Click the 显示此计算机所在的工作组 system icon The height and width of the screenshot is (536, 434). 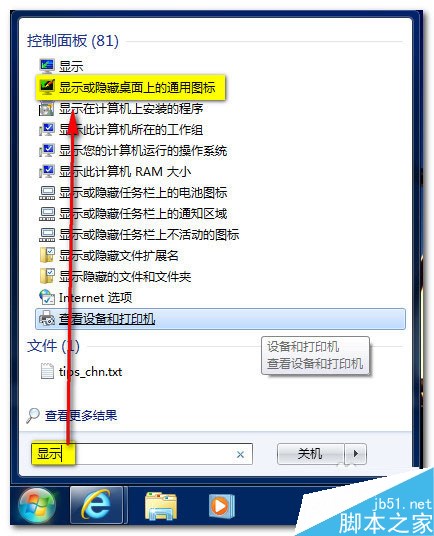[x=46, y=130]
